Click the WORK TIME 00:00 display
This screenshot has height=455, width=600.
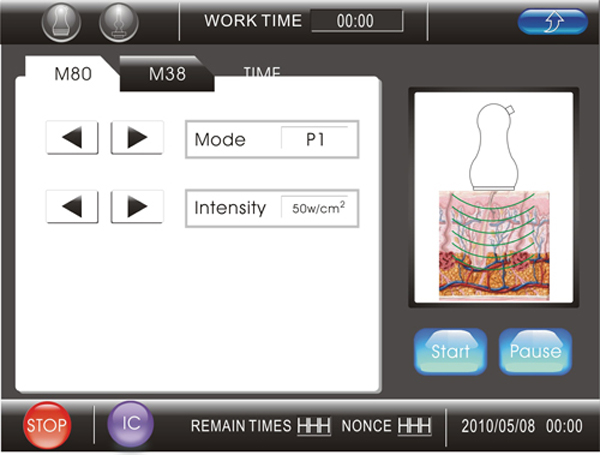[357, 21]
